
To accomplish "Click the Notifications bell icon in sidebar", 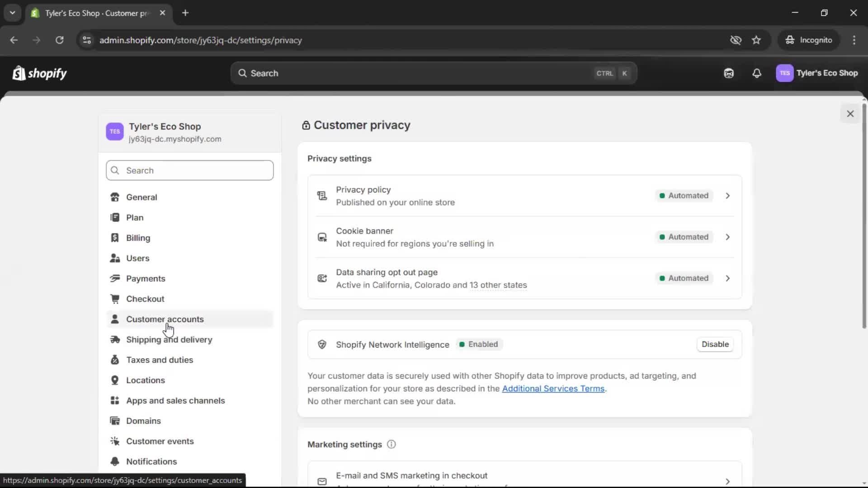I will click(x=115, y=461).
